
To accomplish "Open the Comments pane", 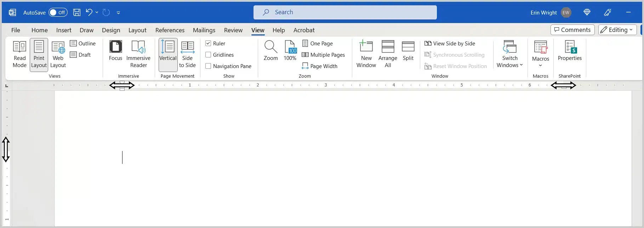I will [572, 30].
